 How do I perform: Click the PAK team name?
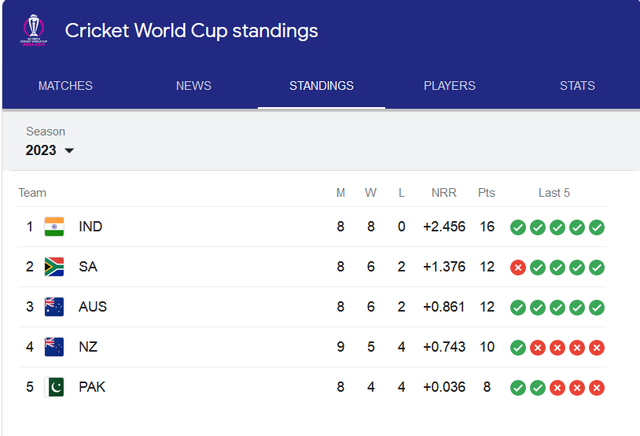click(x=92, y=387)
